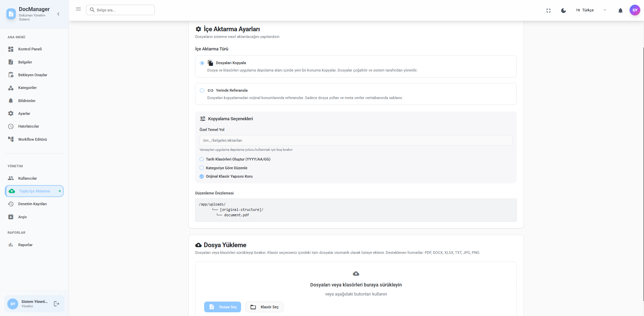
Task: Enable Tarih Klasörleri Oluştur option
Action: pos(201,159)
